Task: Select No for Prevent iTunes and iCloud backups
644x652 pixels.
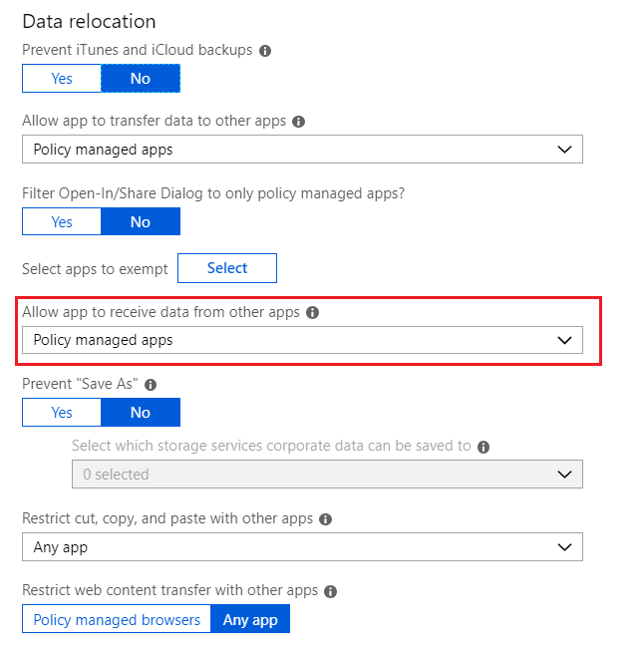Action: click(141, 78)
